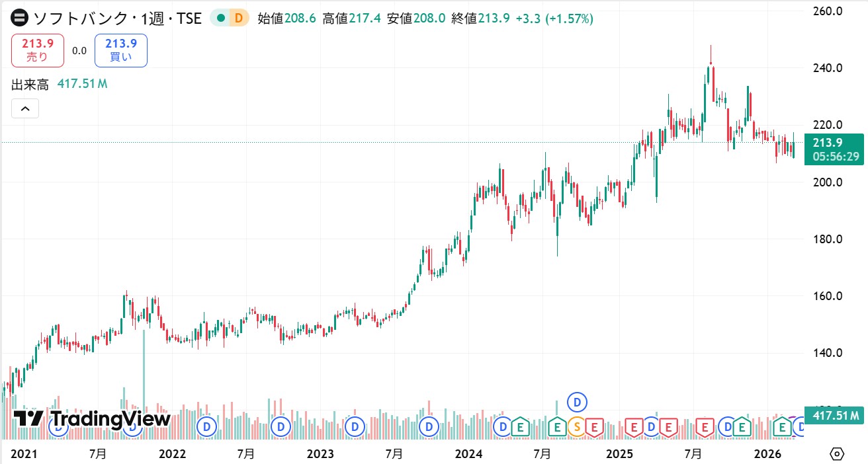Click the D dividend marker near 2022
868x464 pixels.
208,428
